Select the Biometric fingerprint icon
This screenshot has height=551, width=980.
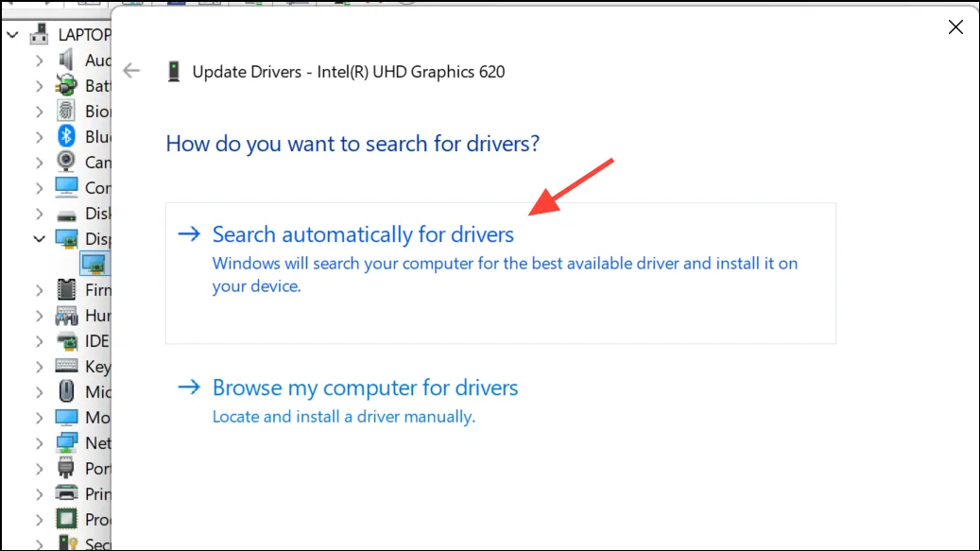tap(65, 112)
